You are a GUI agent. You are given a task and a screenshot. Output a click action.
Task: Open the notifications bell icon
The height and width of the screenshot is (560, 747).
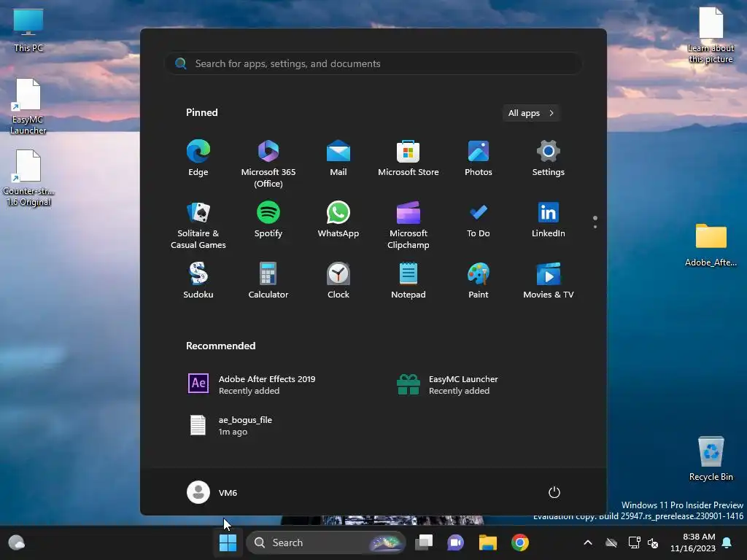727,542
